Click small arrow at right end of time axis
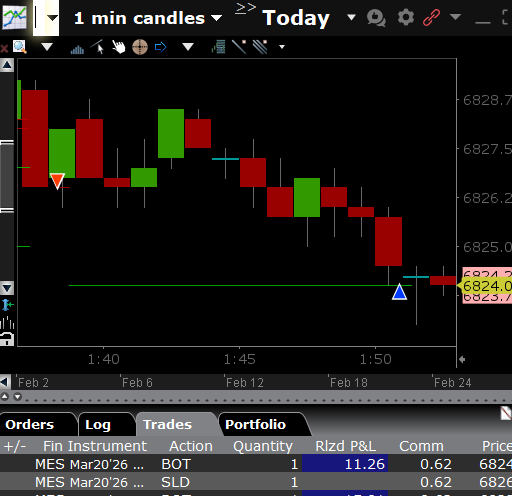Viewport: 512px width, 496px height. point(462,359)
